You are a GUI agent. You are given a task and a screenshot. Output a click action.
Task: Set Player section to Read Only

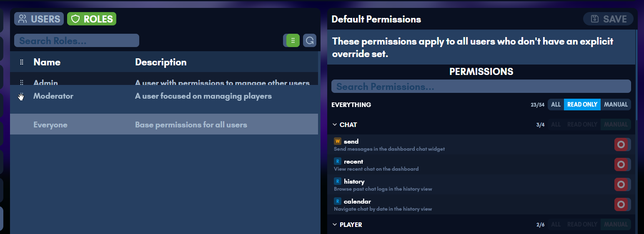(x=582, y=224)
